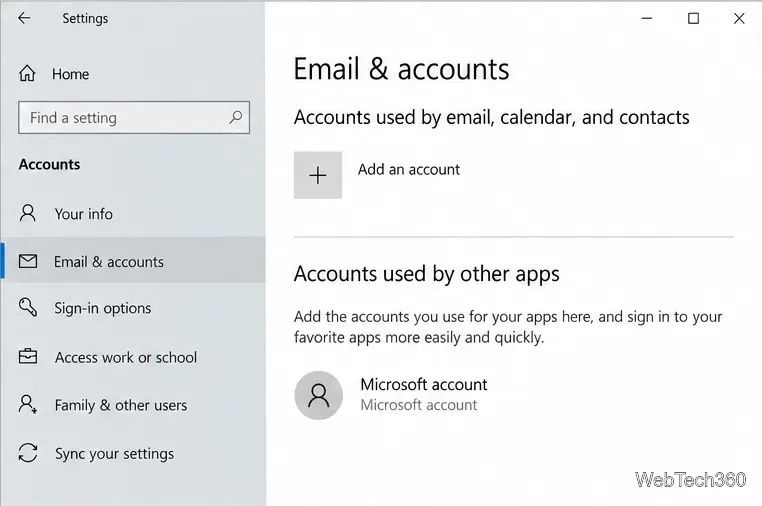Click the back arrow in Settings

point(24,18)
